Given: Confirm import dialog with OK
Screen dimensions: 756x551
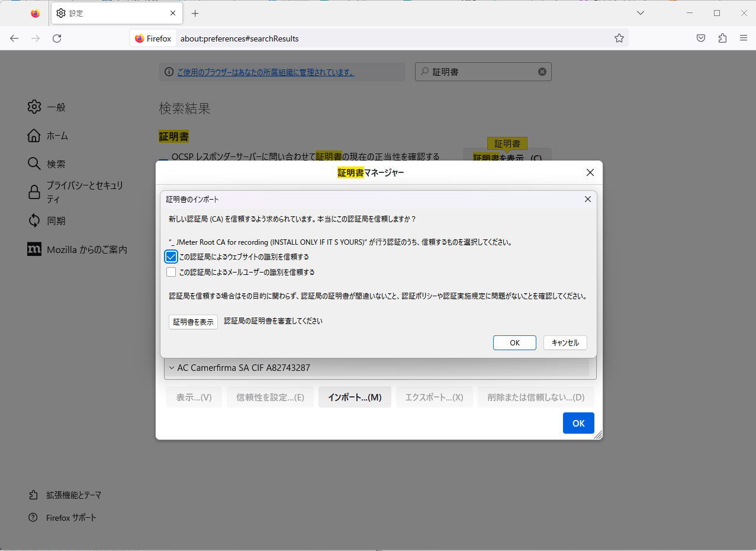Looking at the screenshot, I should (514, 342).
